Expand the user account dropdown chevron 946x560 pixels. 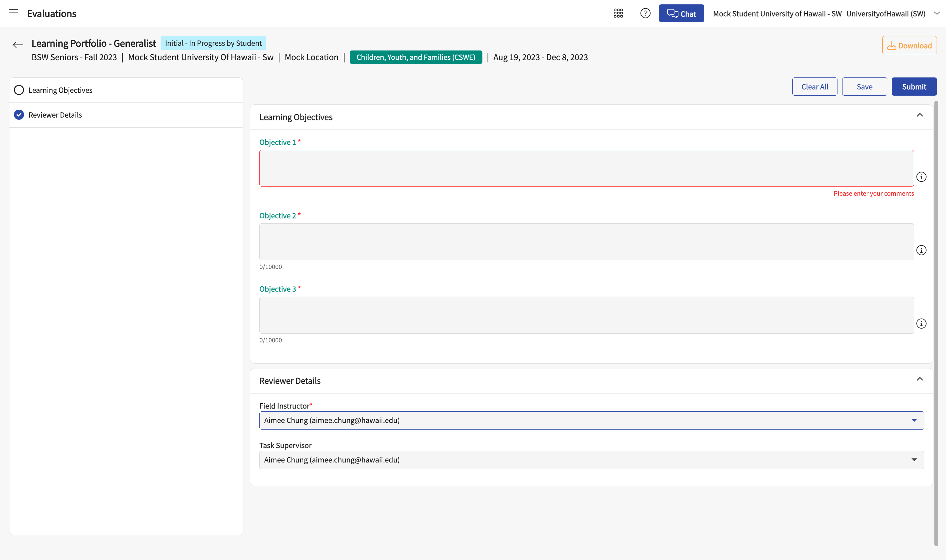click(x=937, y=13)
